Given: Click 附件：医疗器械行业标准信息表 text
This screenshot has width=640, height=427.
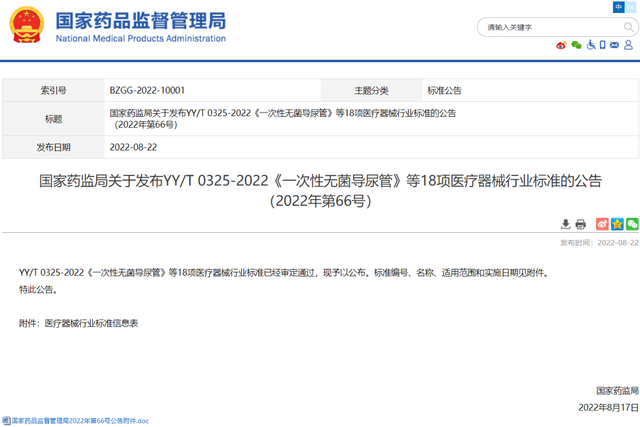Looking at the screenshot, I should (x=78, y=323).
